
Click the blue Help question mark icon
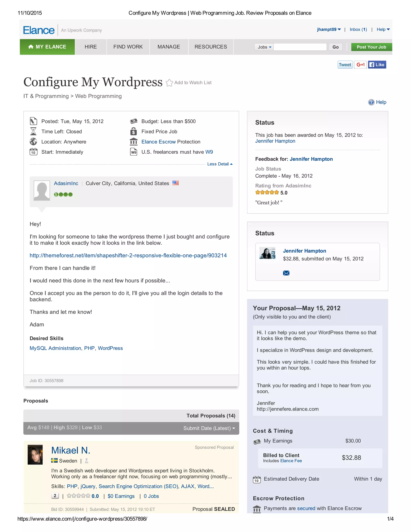point(371,102)
